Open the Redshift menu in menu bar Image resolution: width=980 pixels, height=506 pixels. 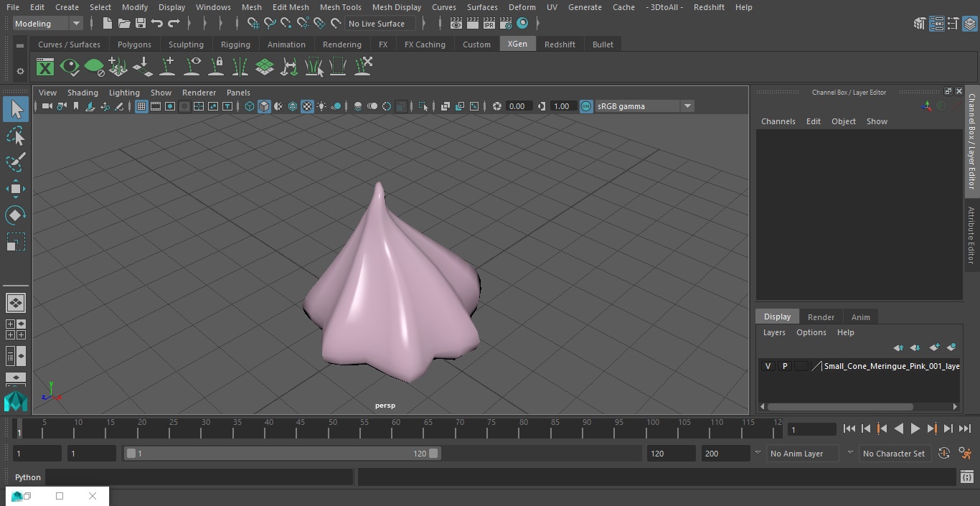tap(709, 7)
